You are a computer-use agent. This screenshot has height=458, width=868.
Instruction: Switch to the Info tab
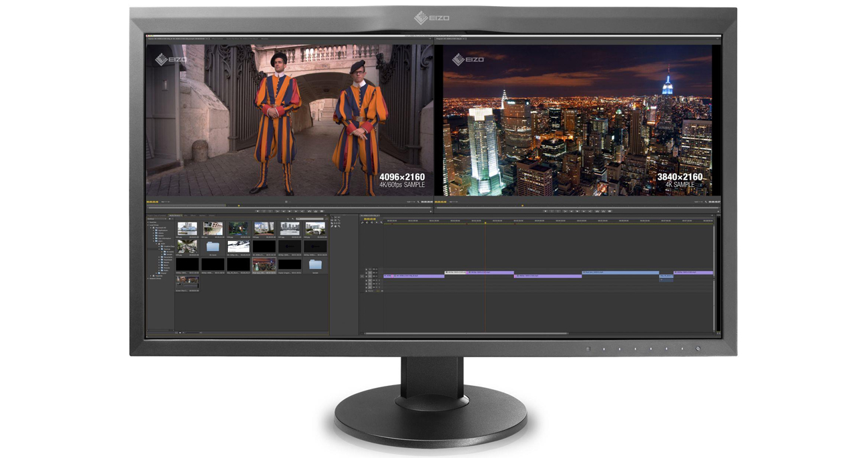[x=186, y=215]
